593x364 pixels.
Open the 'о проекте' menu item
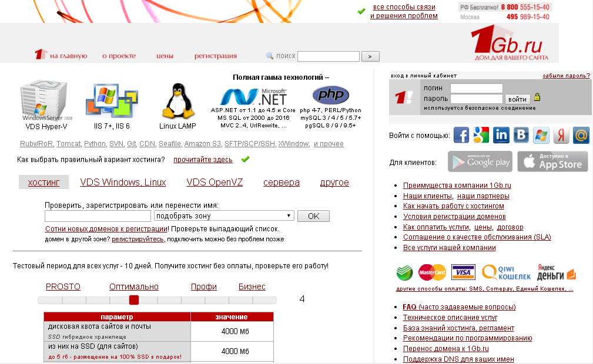(x=119, y=56)
